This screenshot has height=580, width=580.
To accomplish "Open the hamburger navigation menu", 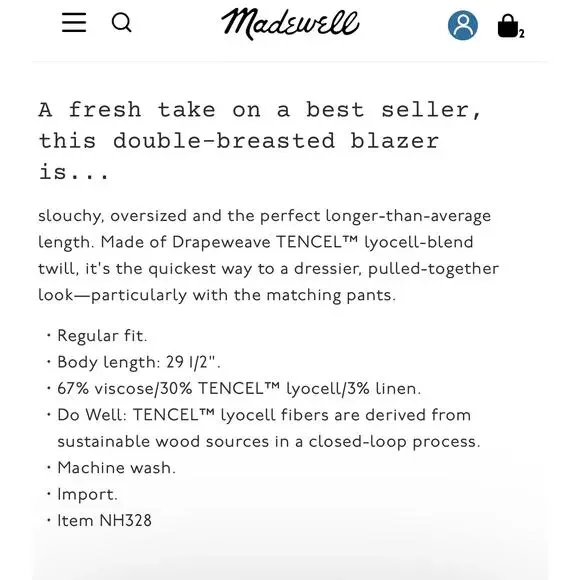I will click(74, 22).
